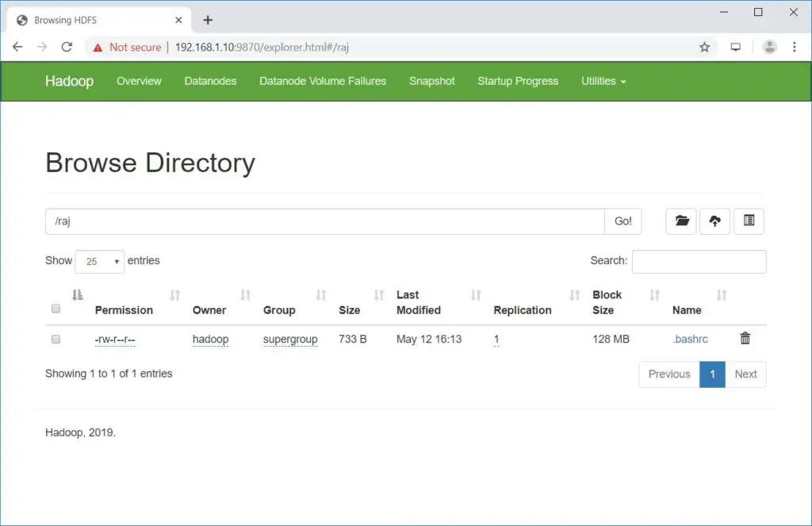Image resolution: width=812 pixels, height=526 pixels.
Task: Open the .bashrc file link
Action: (x=690, y=339)
